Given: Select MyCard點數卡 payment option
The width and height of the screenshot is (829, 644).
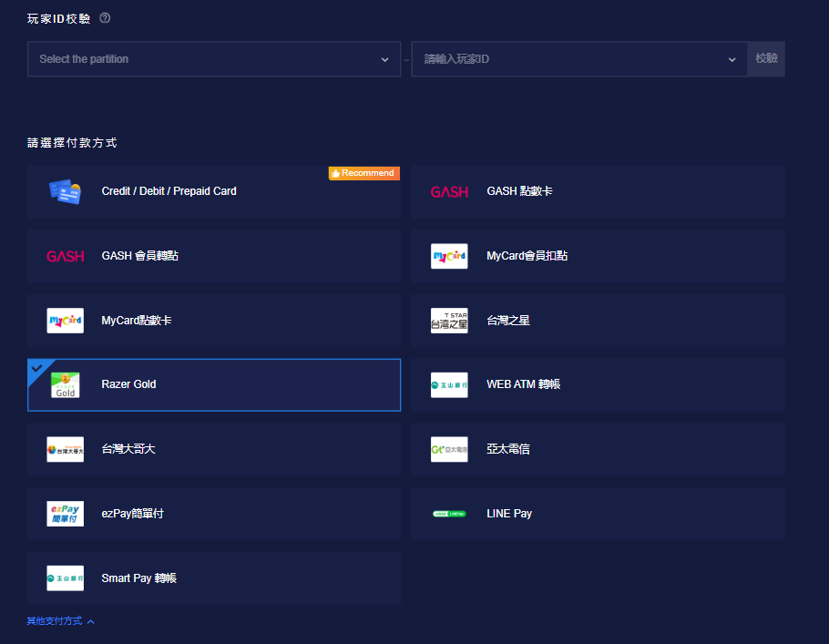Looking at the screenshot, I should 214,321.
